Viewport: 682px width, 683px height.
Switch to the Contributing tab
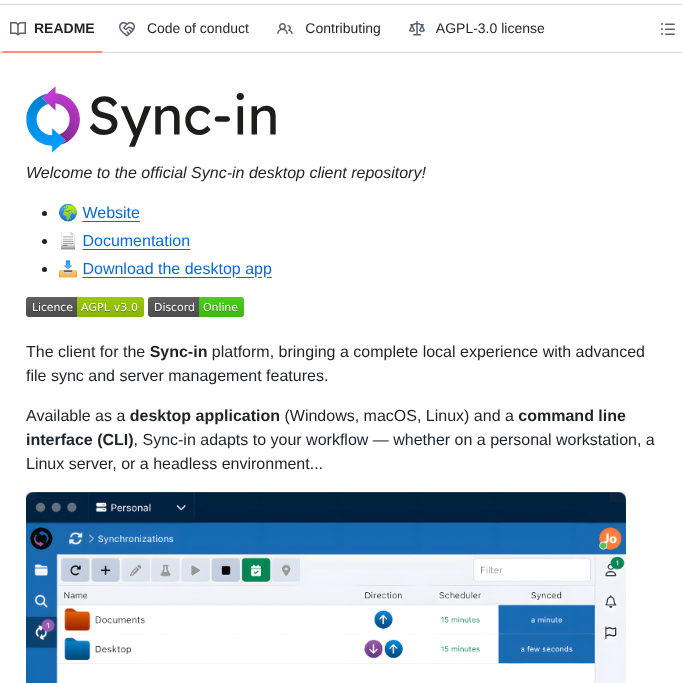pos(329,29)
